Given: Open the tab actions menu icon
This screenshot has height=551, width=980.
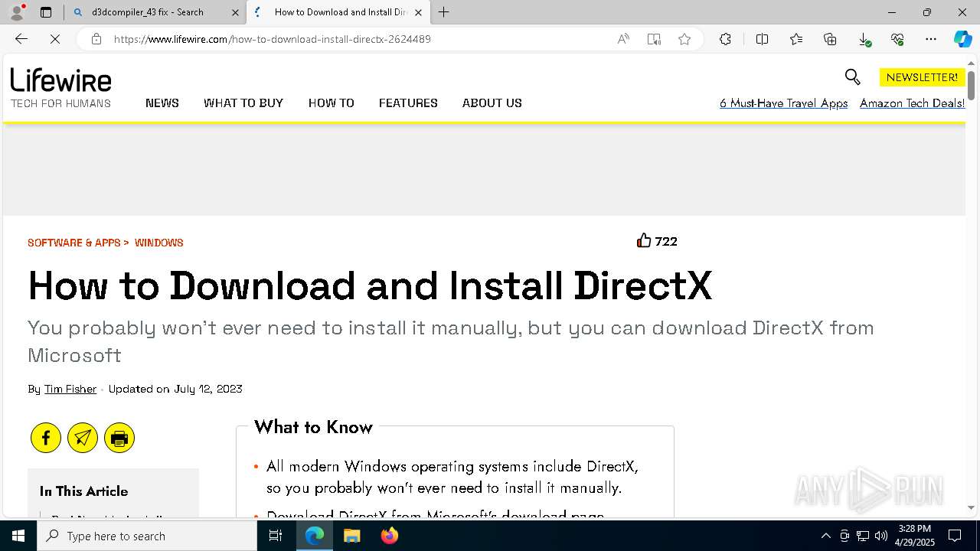Looking at the screenshot, I should (x=46, y=12).
